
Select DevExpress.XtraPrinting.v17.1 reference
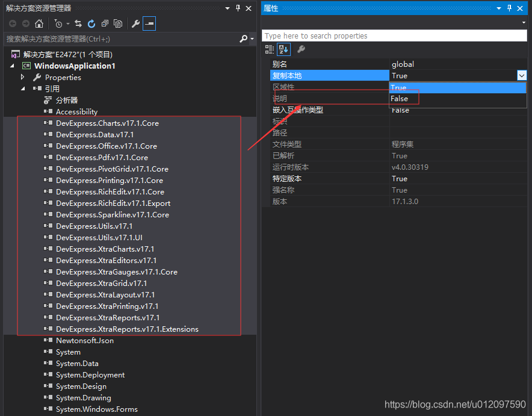[107, 306]
